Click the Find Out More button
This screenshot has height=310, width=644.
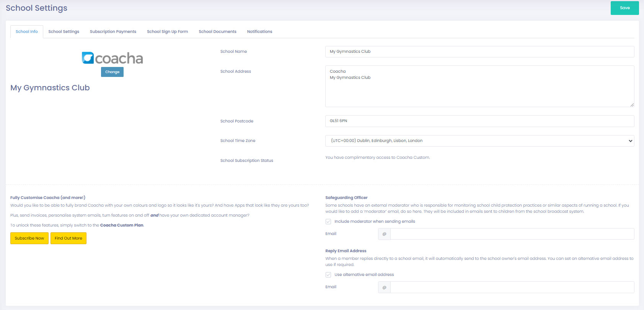pos(68,238)
